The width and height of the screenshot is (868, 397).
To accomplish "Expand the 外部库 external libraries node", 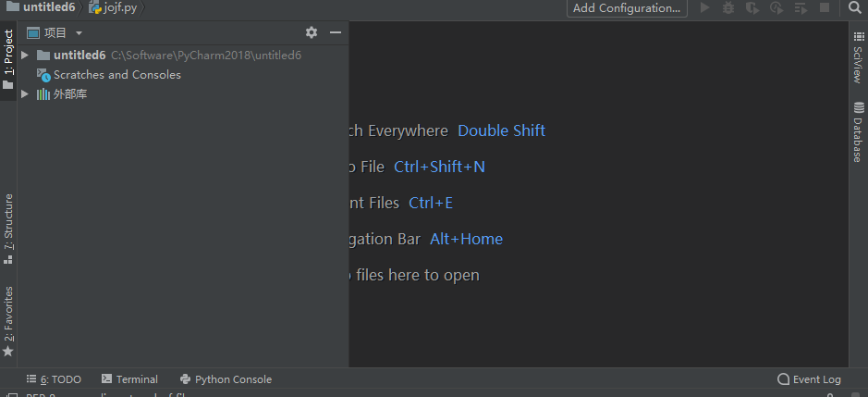I will tap(25, 94).
